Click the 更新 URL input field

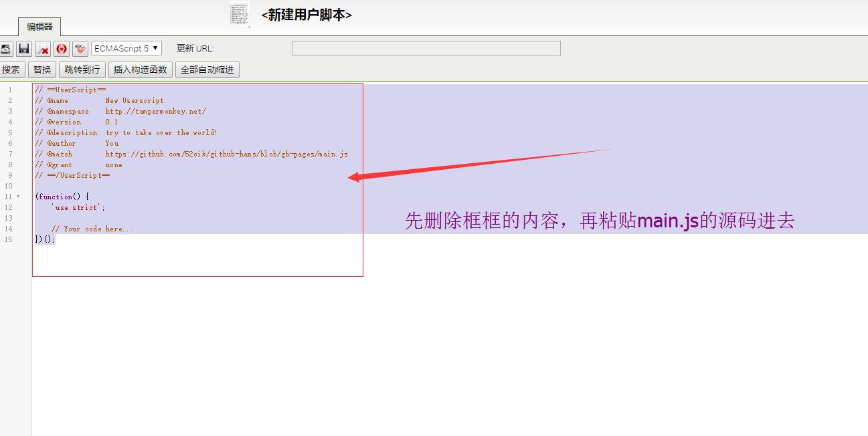426,47
